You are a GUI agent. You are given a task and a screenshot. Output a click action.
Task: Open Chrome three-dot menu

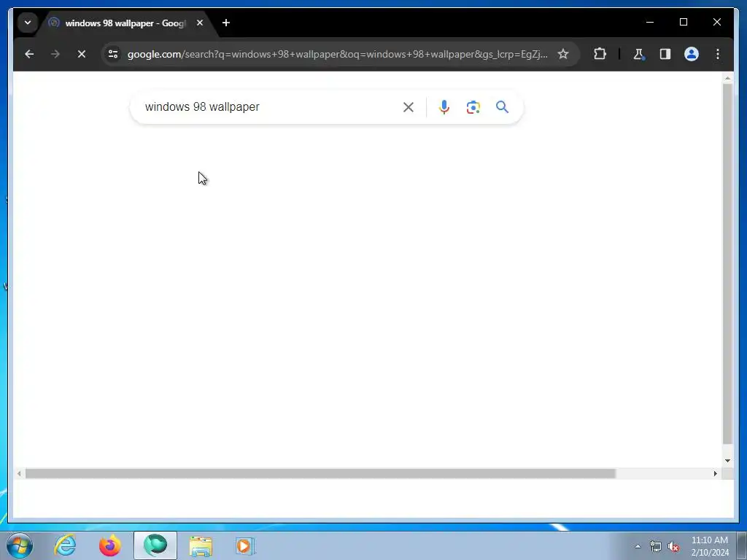(718, 54)
